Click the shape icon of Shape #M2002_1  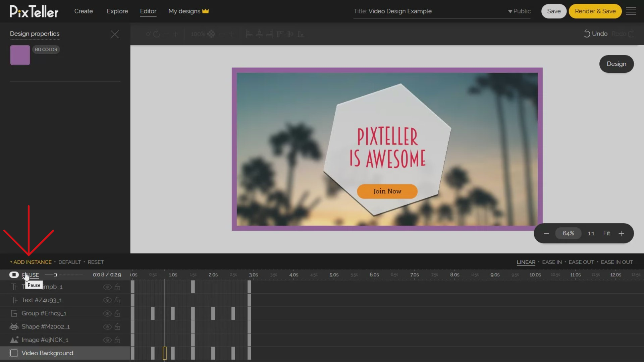pyautogui.click(x=14, y=326)
